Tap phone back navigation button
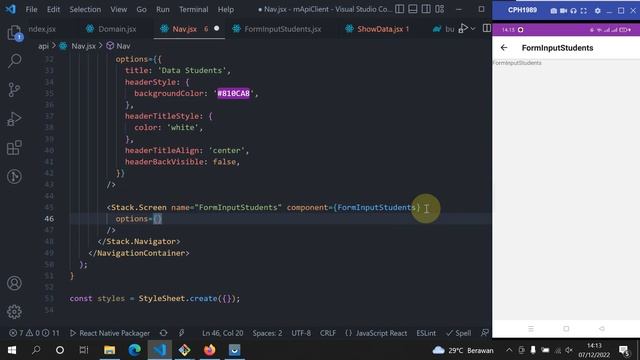This screenshot has width=640, height=360. (601, 329)
